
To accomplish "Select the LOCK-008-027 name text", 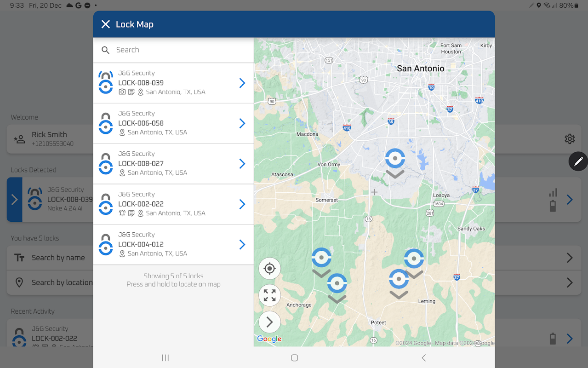I will click(x=141, y=164).
